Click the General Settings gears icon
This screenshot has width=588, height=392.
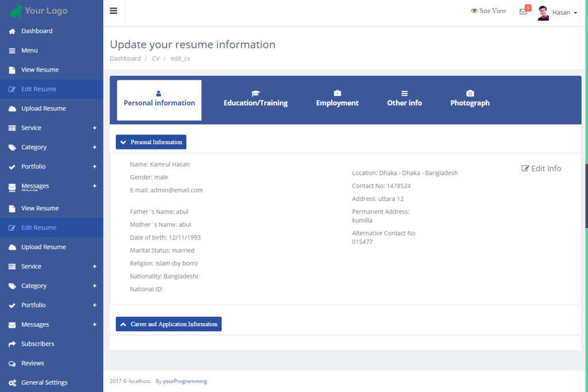click(12, 383)
